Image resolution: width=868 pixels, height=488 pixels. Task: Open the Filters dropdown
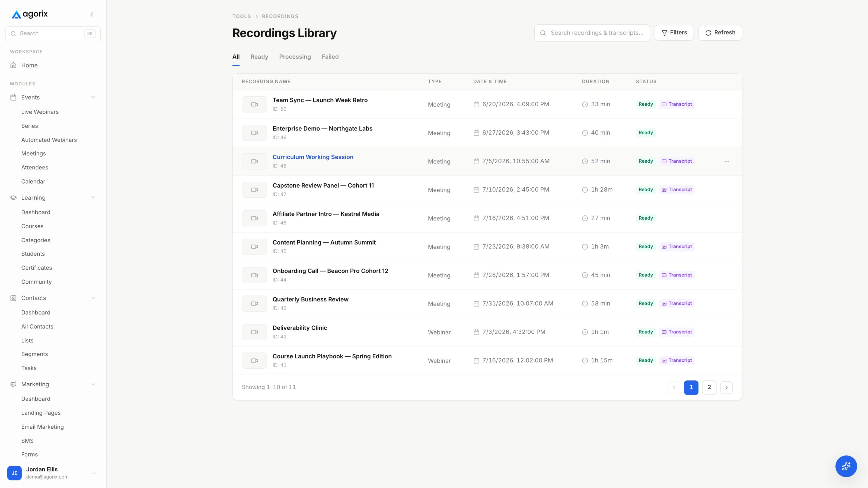[x=674, y=33]
